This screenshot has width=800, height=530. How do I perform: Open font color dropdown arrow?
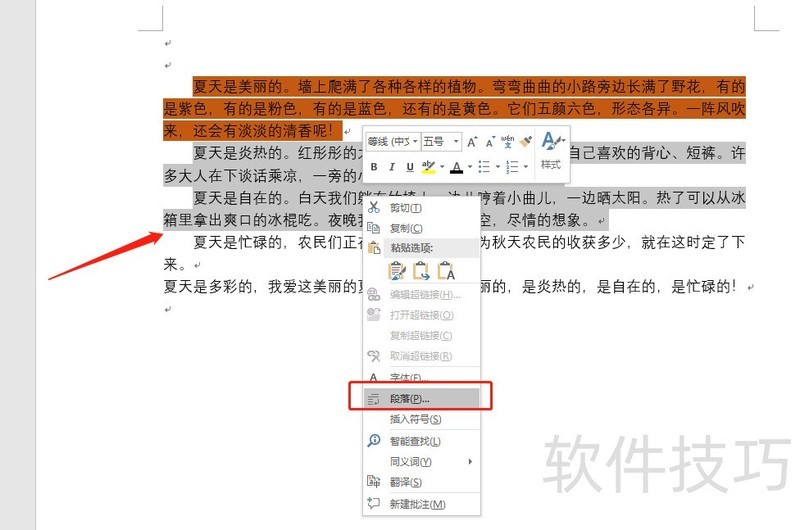(x=470, y=167)
